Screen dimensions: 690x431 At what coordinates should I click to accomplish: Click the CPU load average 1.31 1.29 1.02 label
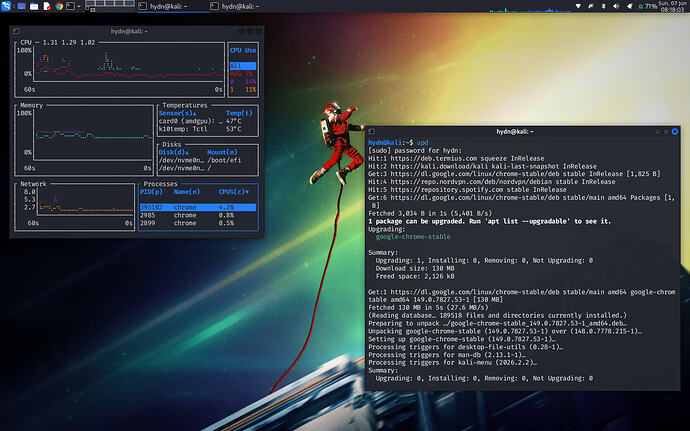coord(69,42)
